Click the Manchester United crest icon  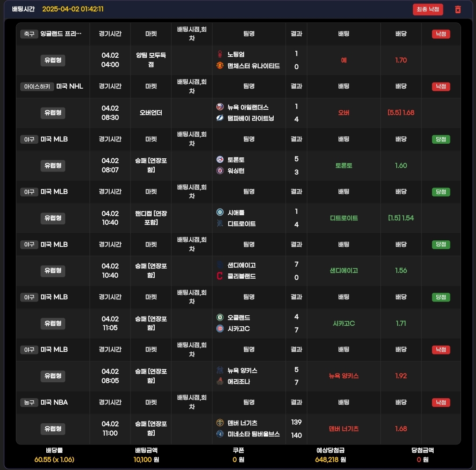220,66
